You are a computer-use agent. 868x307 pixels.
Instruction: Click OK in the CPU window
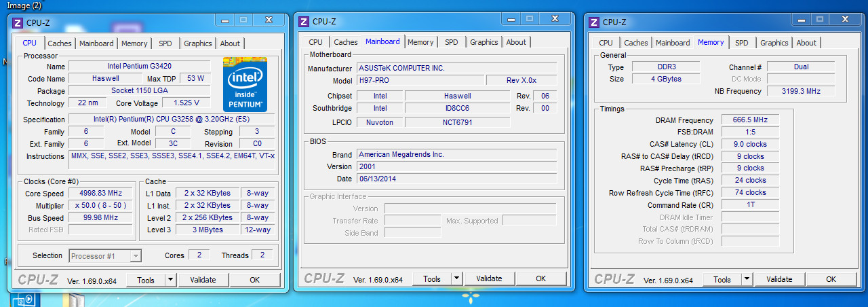point(255,280)
